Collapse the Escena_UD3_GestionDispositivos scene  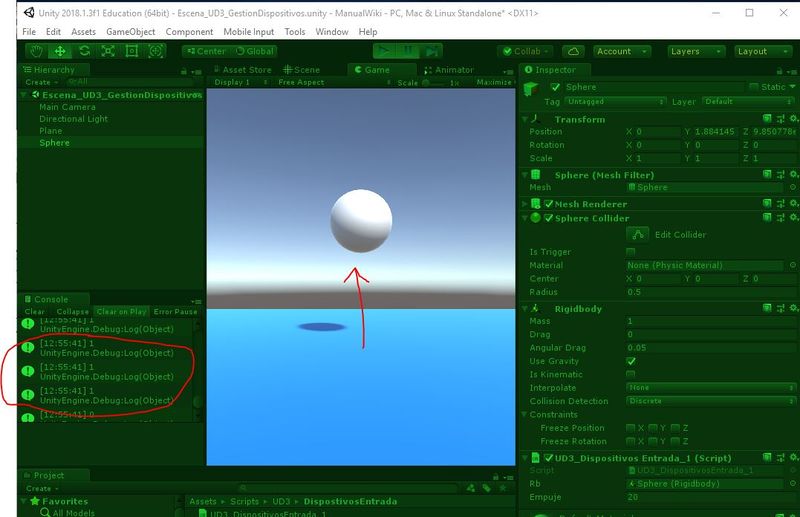click(23, 95)
